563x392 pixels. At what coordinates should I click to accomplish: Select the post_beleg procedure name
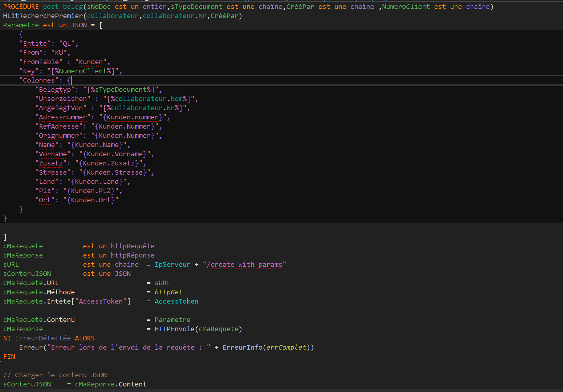coord(63,7)
